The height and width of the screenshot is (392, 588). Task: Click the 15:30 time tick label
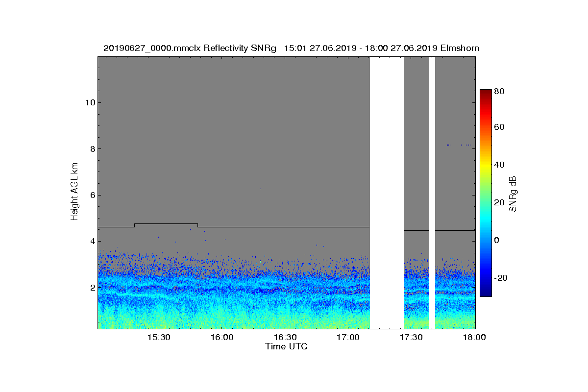pyautogui.click(x=159, y=338)
